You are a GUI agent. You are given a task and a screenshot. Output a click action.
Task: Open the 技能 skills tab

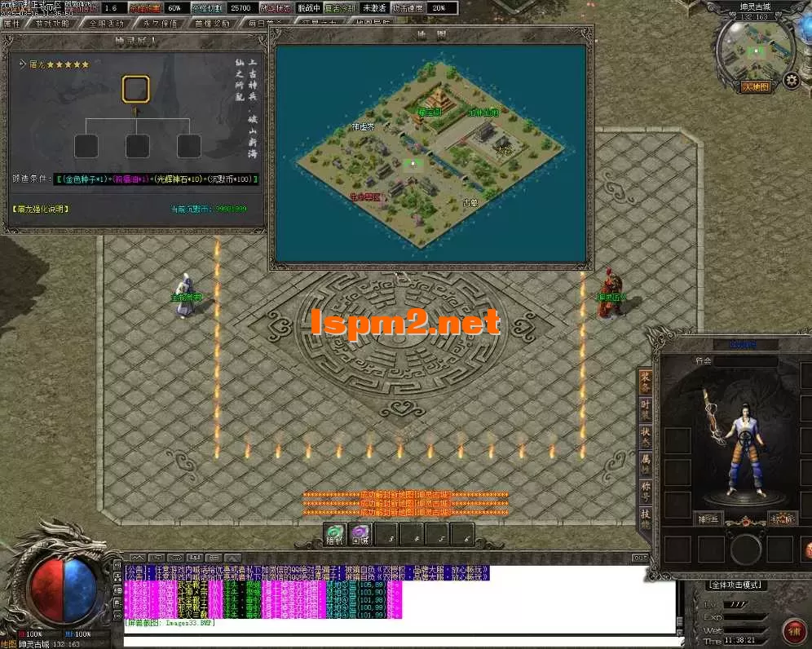[645, 519]
